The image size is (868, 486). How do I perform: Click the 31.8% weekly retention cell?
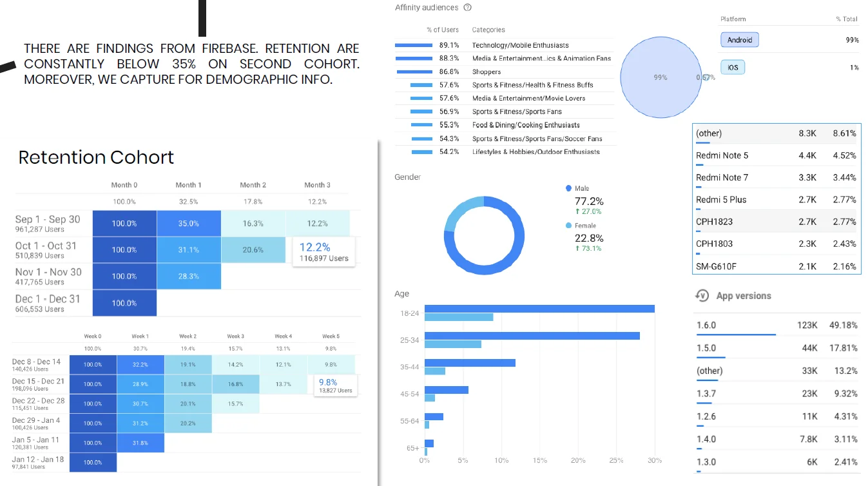pos(140,443)
